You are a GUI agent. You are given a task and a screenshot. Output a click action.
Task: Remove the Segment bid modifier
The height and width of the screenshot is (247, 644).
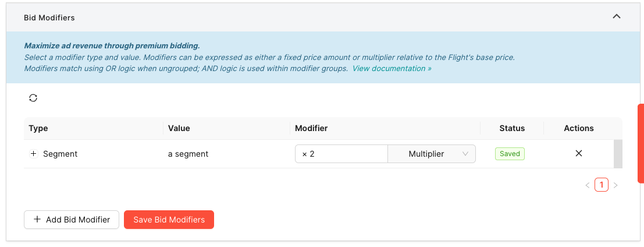coord(579,153)
